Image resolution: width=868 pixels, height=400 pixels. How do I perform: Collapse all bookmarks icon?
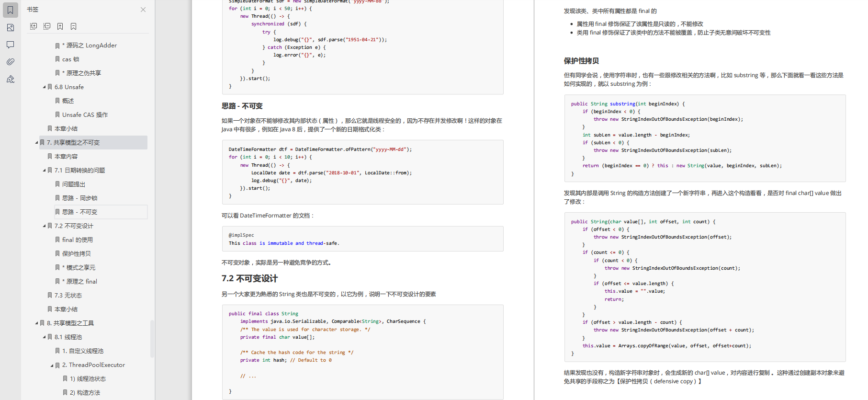coord(47,26)
